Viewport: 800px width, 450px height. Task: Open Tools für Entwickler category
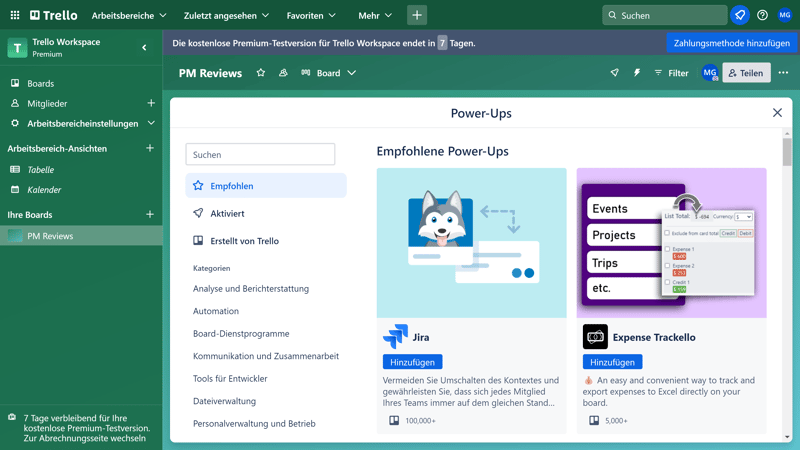click(x=230, y=378)
